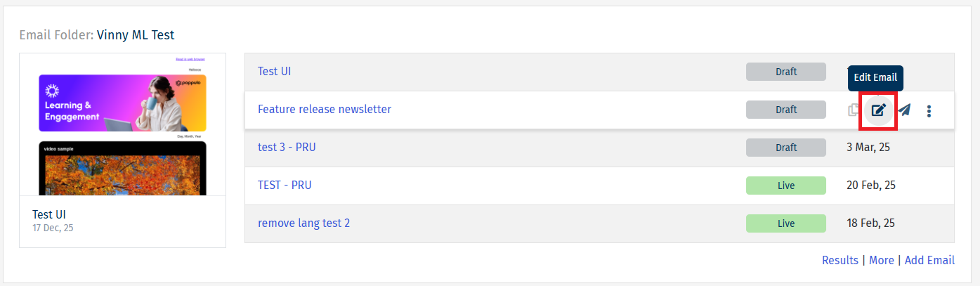Click the Vinny ML Test folder name

136,34
